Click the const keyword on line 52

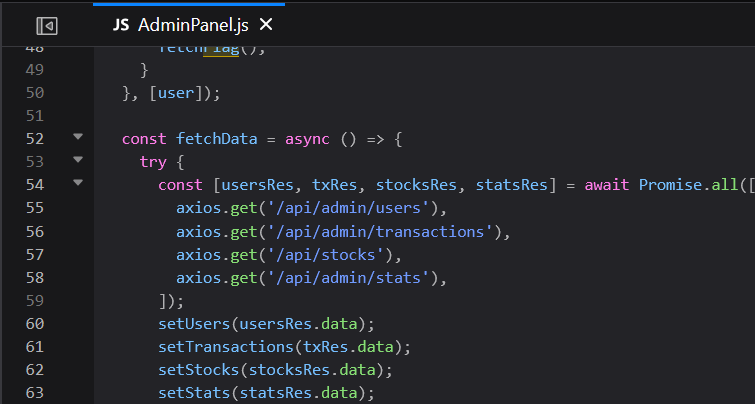coord(144,139)
